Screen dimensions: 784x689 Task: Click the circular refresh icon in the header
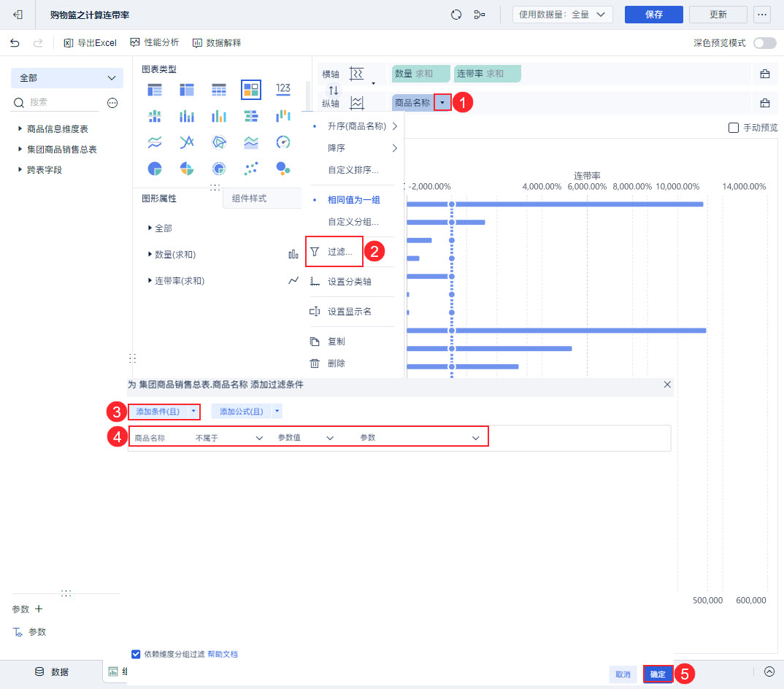(x=456, y=15)
